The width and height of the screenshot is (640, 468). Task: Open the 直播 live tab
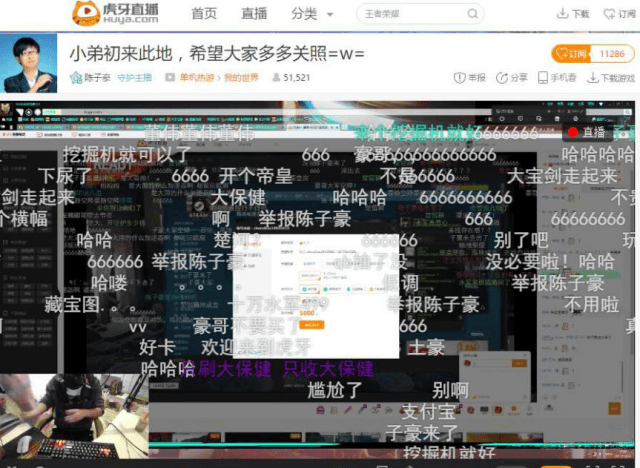[x=254, y=14]
